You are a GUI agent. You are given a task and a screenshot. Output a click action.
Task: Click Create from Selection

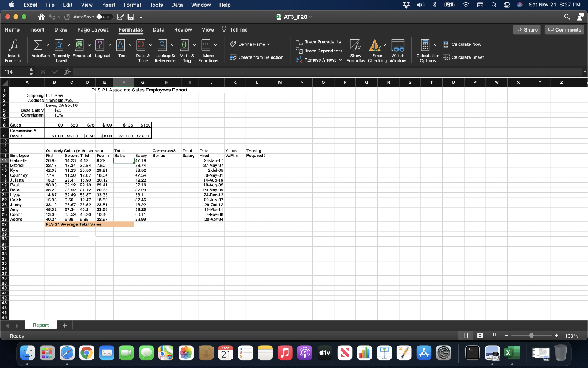pyautogui.click(x=257, y=57)
